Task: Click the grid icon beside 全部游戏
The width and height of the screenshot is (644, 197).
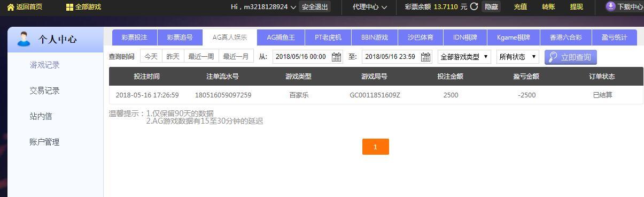Action: coord(69,7)
